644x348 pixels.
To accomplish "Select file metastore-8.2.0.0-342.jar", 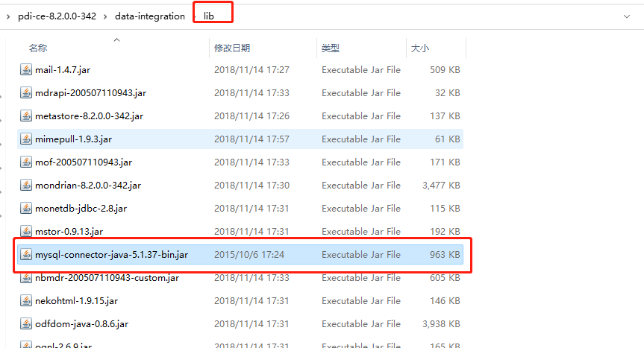I will pyautogui.click(x=89, y=116).
